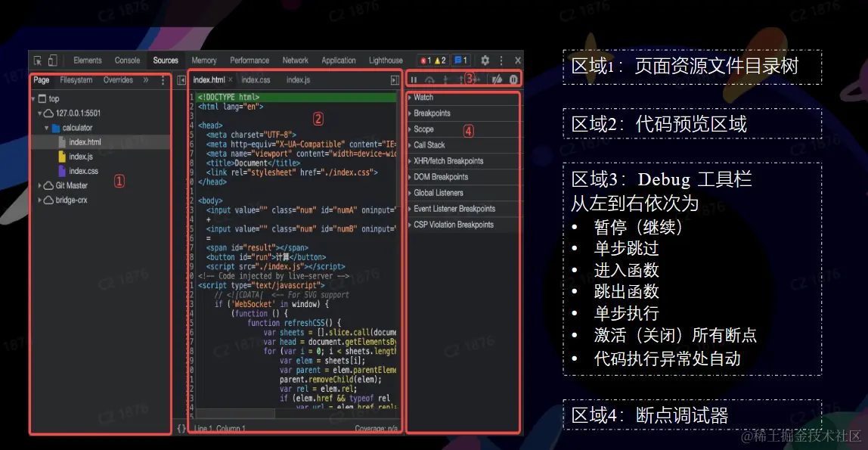Select the Filesystem navigator tab
The height and width of the screenshot is (450, 868).
coord(76,80)
